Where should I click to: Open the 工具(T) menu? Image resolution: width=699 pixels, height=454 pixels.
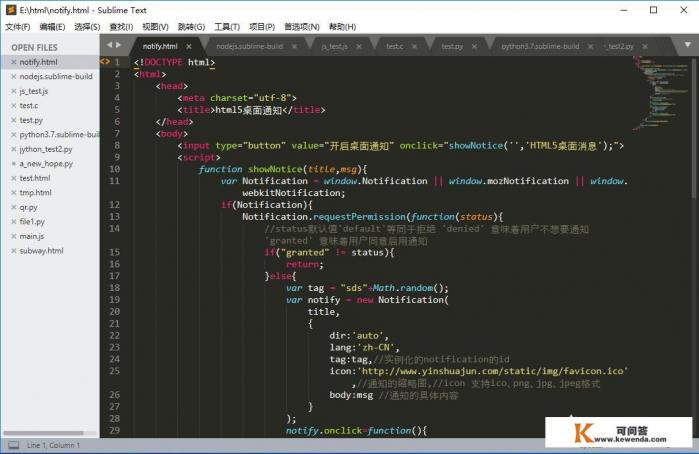[x=227, y=27]
